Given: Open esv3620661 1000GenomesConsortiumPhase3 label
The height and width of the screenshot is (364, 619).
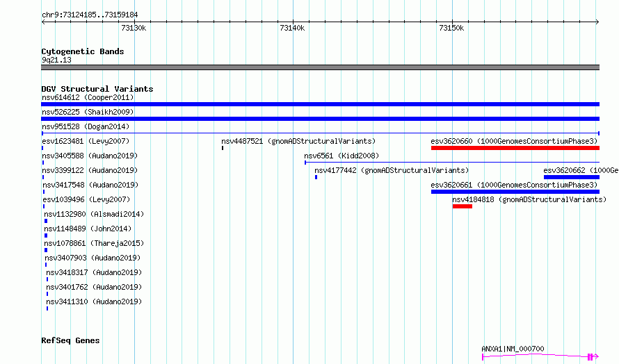Looking at the screenshot, I should [514, 185].
